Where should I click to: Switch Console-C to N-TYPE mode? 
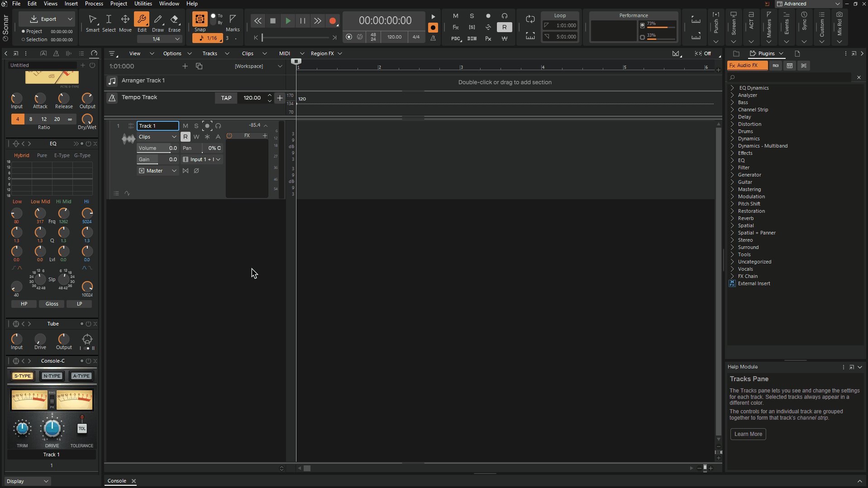click(x=52, y=376)
